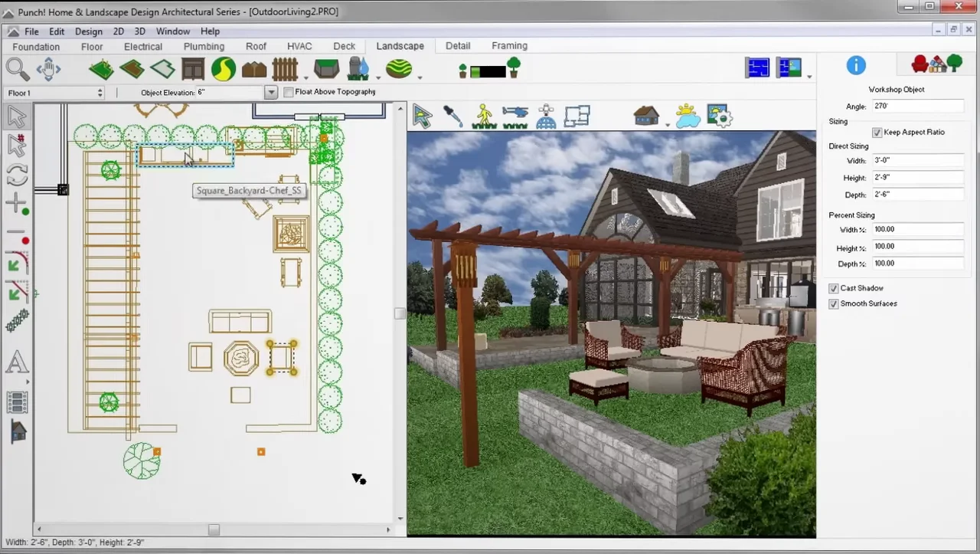Toggle the Cast Shadow checkbox

point(834,289)
